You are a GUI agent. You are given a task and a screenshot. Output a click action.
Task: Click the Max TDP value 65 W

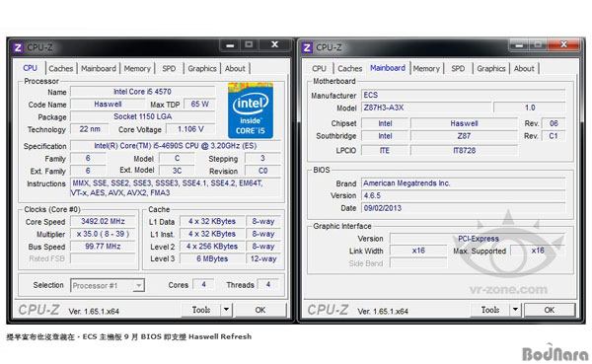[199, 105]
